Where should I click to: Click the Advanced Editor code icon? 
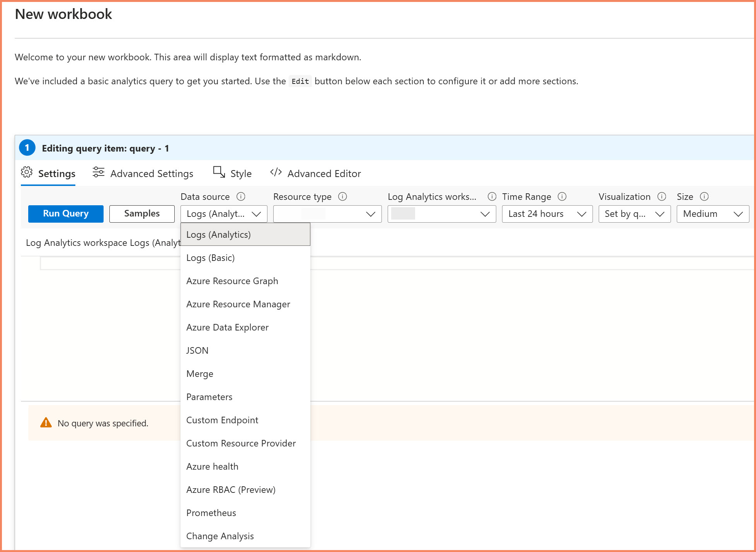pos(276,172)
